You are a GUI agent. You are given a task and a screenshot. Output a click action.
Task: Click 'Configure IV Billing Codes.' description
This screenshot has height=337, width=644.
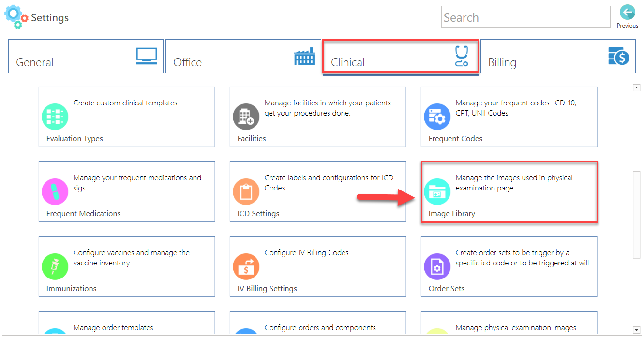307,252
